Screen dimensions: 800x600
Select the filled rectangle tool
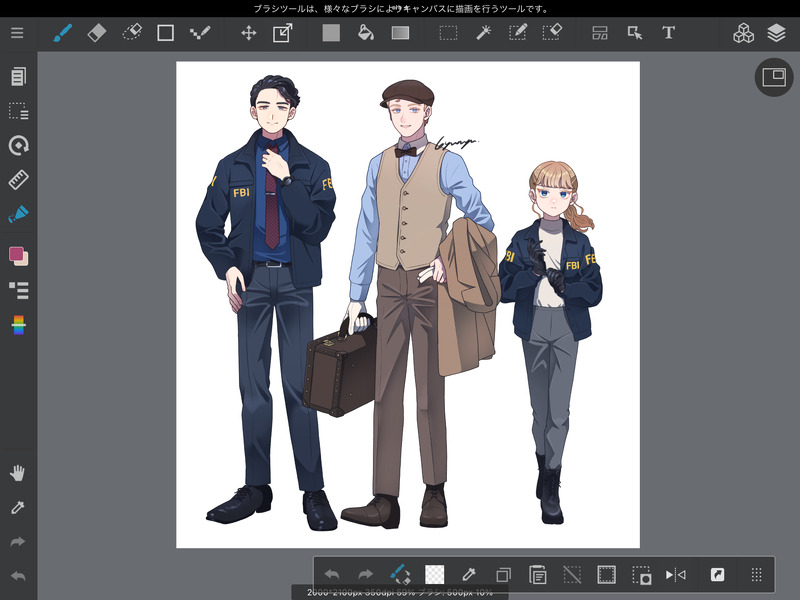[331, 33]
